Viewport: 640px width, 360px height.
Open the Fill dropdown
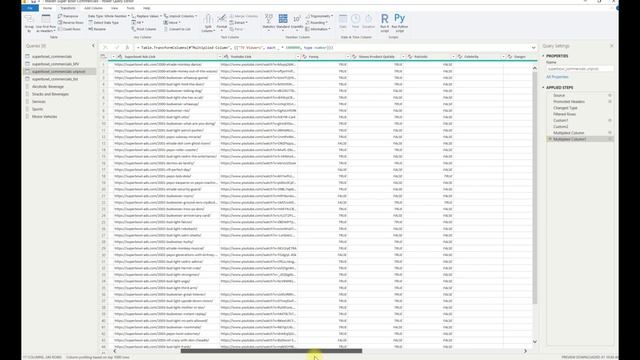[138, 22]
